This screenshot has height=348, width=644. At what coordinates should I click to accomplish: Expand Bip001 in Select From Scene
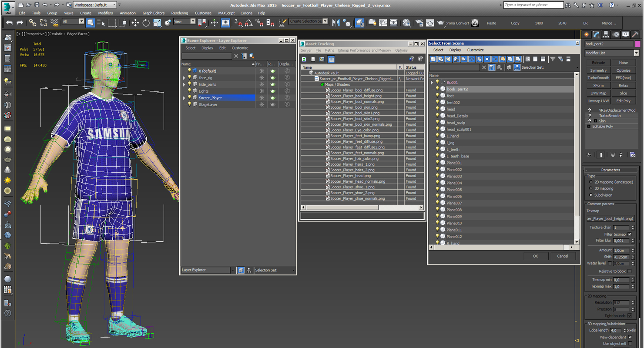pyautogui.click(x=432, y=82)
